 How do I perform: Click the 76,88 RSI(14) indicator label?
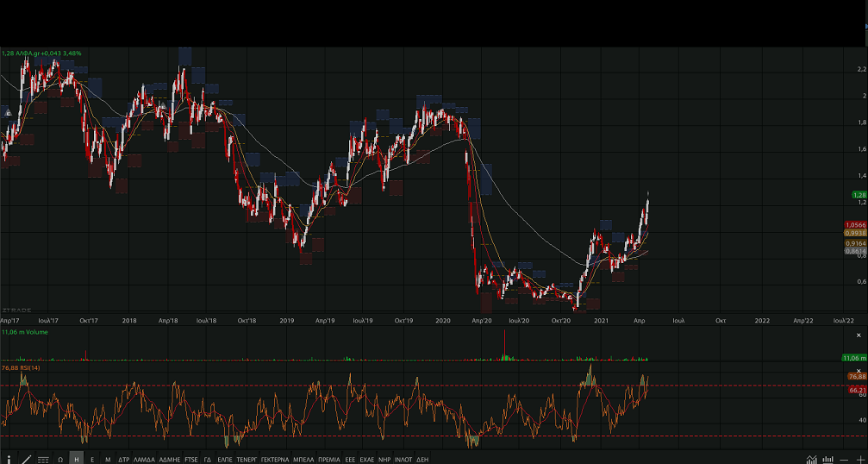click(22, 368)
